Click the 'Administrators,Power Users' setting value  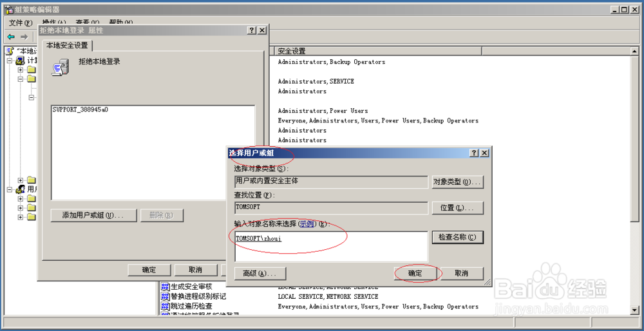click(323, 111)
